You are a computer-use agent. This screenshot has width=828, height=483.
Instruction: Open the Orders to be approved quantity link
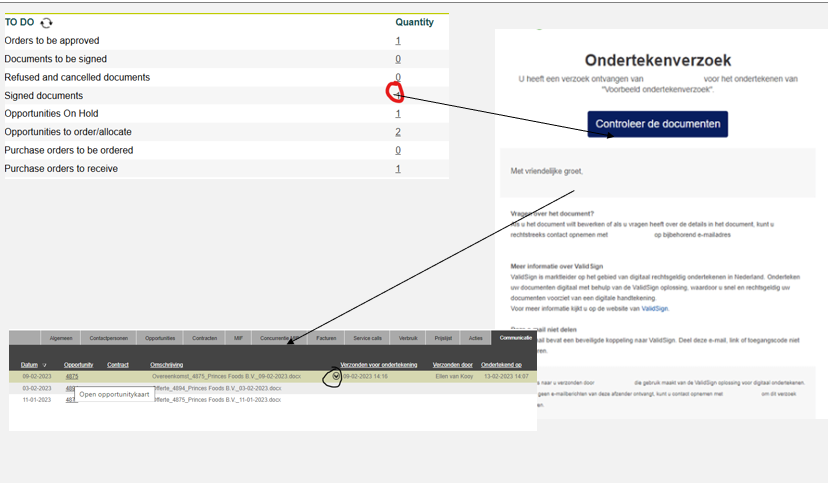(398, 41)
